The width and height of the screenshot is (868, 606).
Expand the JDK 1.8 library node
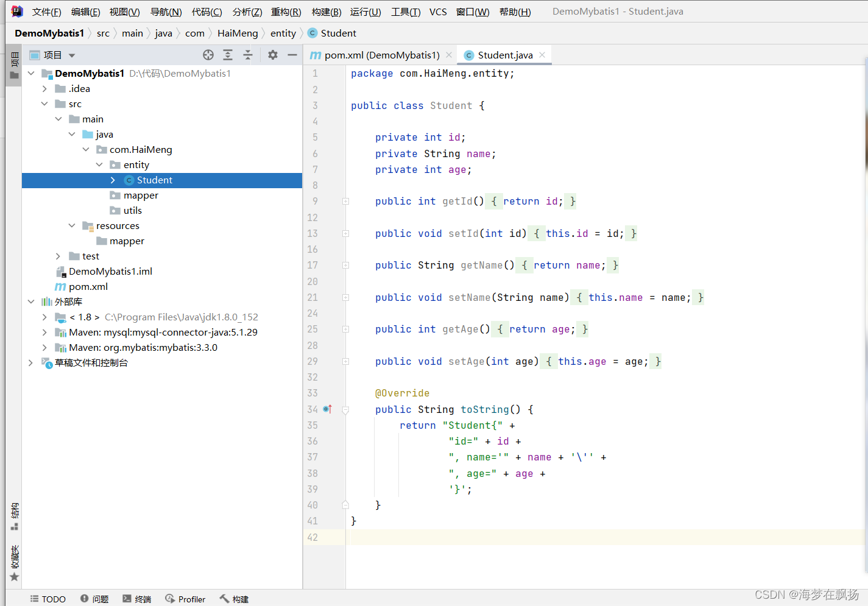point(44,317)
